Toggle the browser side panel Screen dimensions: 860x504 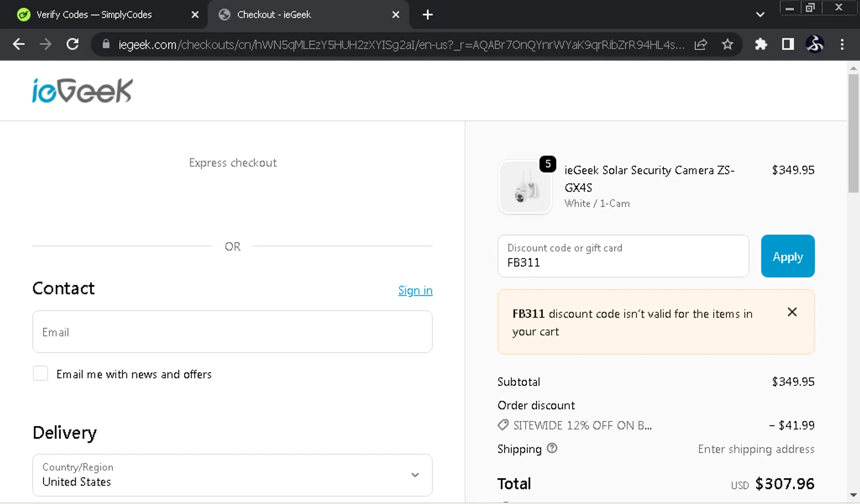click(x=788, y=44)
